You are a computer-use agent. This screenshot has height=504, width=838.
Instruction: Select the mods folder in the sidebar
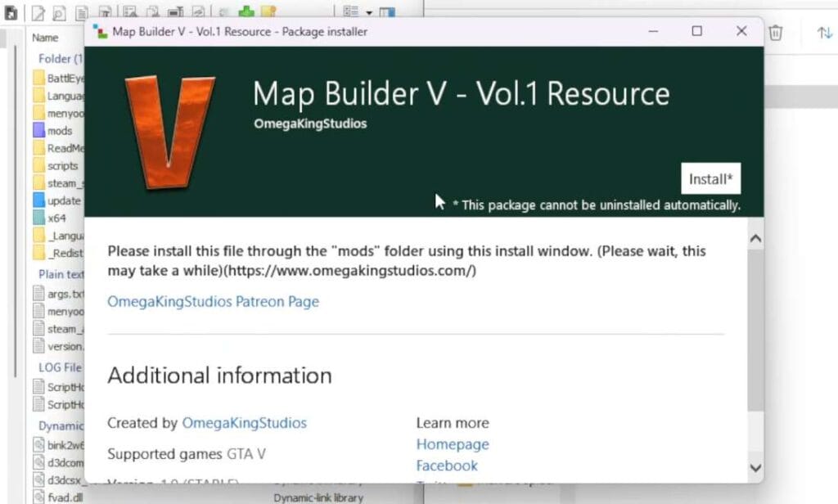click(x=59, y=131)
